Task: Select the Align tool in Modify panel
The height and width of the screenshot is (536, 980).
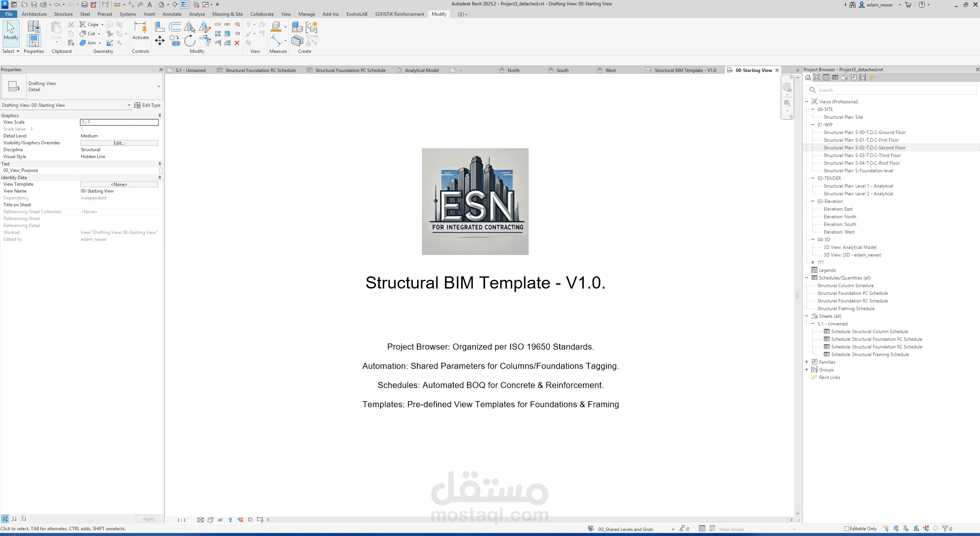Action: point(160,27)
